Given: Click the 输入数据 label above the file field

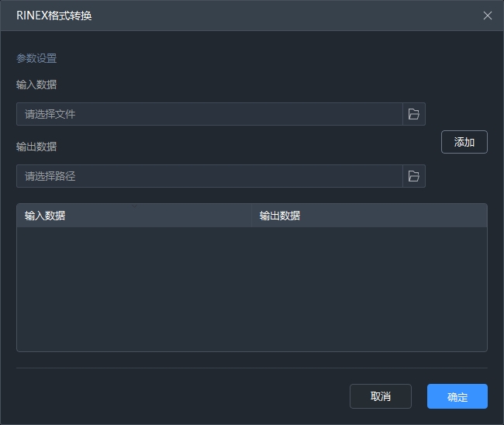Looking at the screenshot, I should click(x=36, y=85).
